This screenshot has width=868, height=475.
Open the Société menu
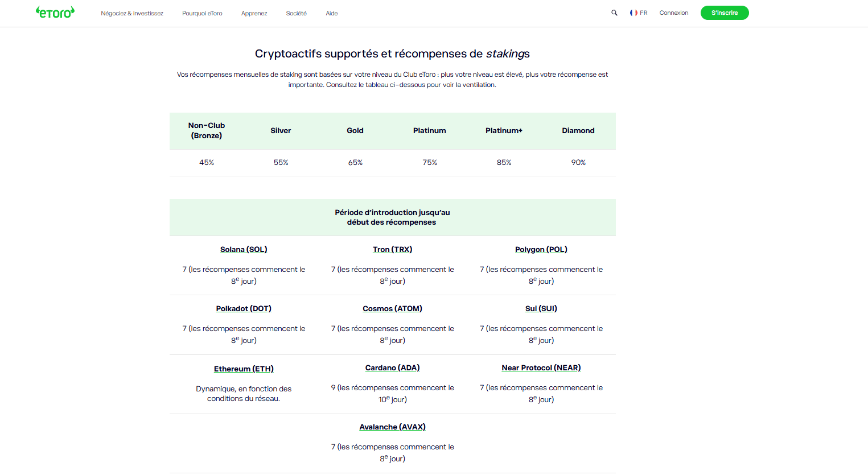pos(296,13)
